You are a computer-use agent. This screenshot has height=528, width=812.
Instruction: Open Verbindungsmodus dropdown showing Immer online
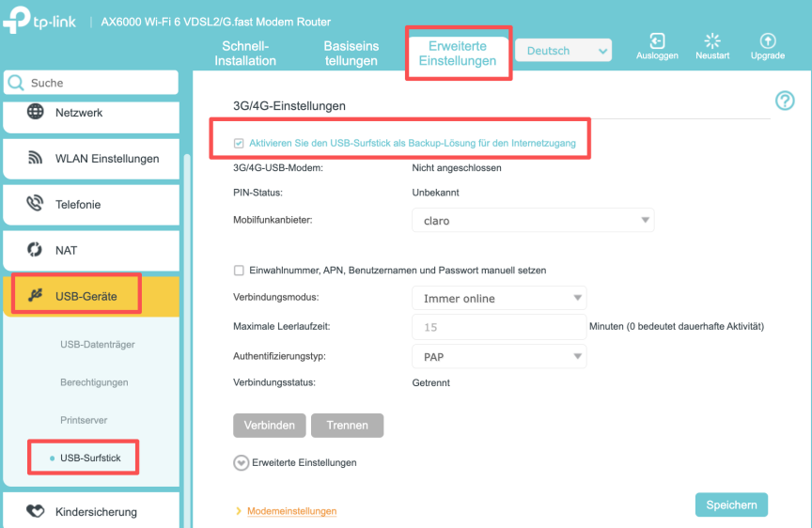pyautogui.click(x=499, y=298)
